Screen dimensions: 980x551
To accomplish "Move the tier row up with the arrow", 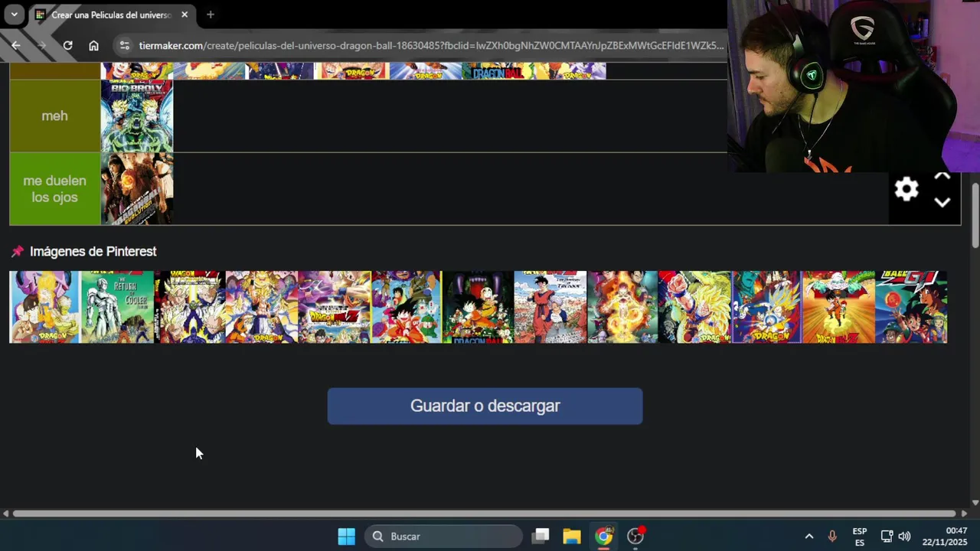I will pos(942,176).
